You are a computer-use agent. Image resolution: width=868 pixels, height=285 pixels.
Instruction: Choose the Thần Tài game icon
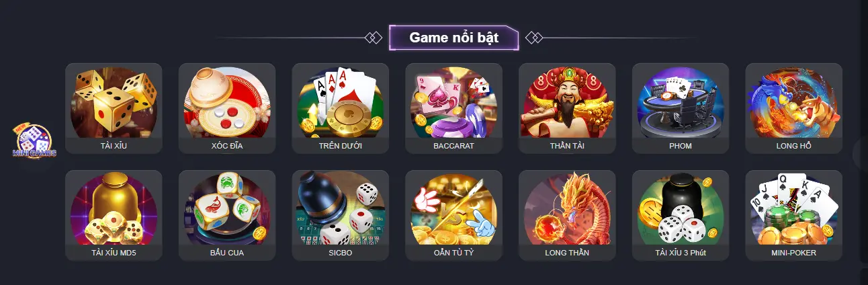click(x=567, y=108)
